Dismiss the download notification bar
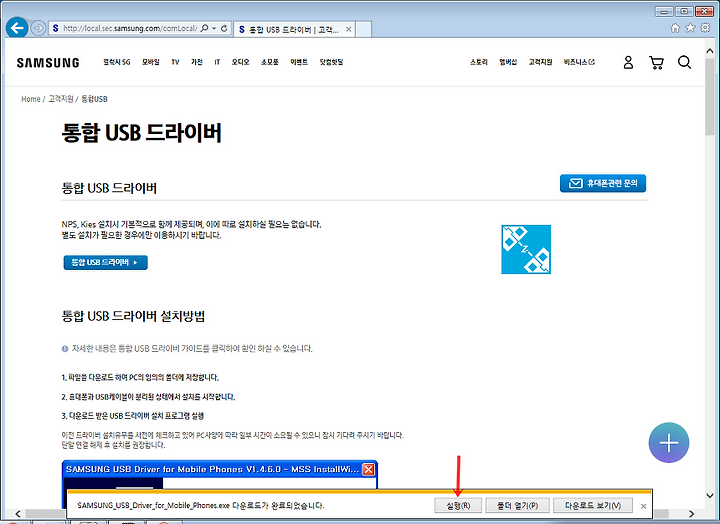This screenshot has width=720, height=524. (643, 506)
